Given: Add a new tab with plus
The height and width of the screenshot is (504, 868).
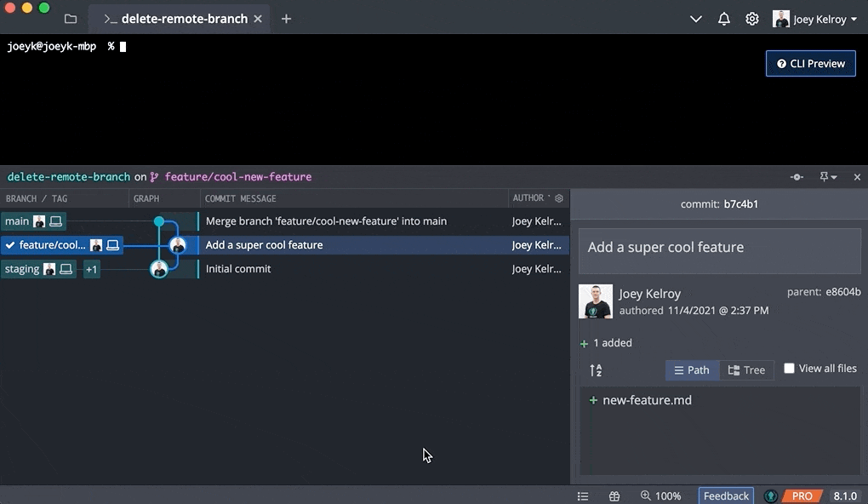Looking at the screenshot, I should coord(286,19).
